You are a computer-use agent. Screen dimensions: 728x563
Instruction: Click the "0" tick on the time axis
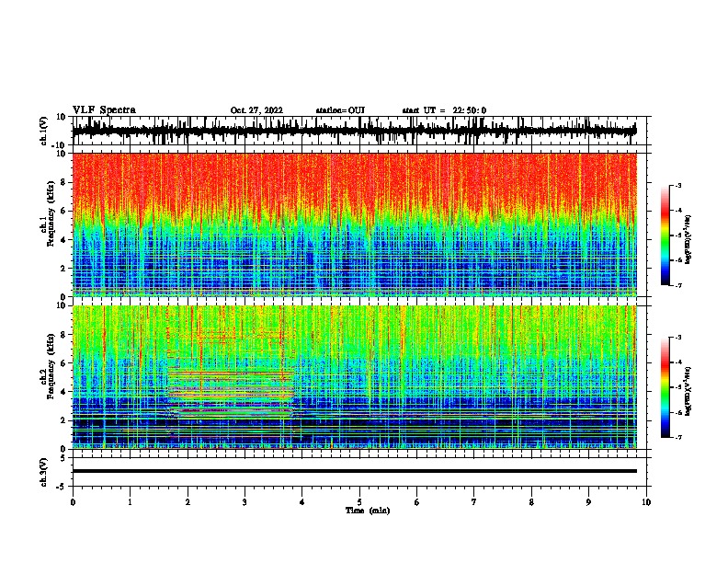click(73, 502)
